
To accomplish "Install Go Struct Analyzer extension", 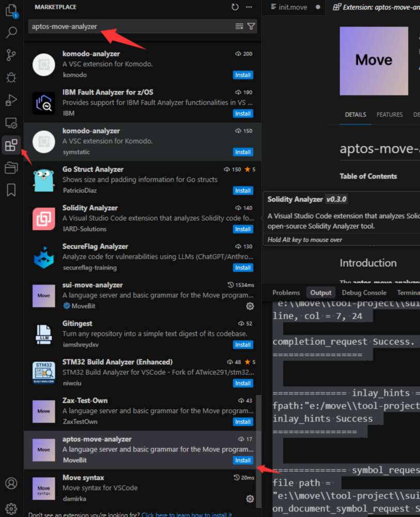I will (243, 191).
